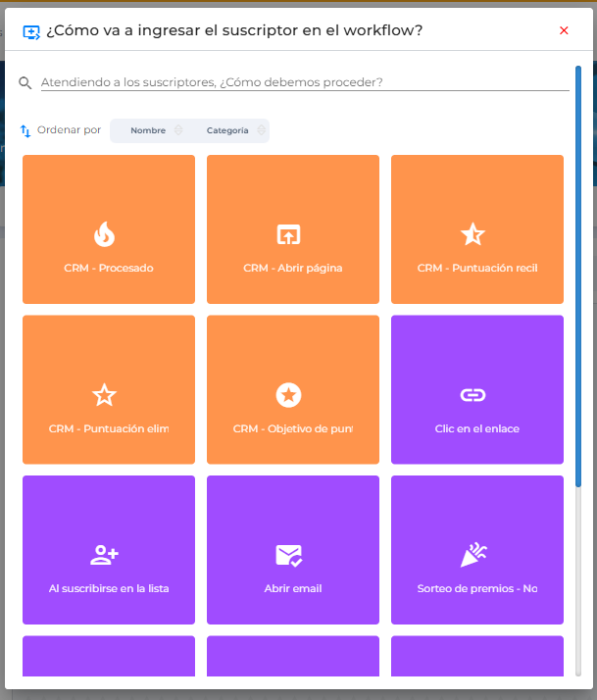Screen dimensions: 597x700
Task: Click the workflow icon in the dialog title
Action: pyautogui.click(x=31, y=31)
